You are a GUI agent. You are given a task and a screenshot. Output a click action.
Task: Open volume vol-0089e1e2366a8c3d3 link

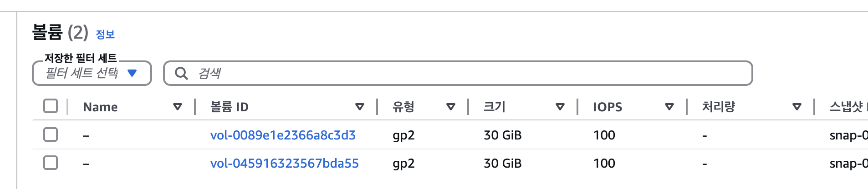283,135
